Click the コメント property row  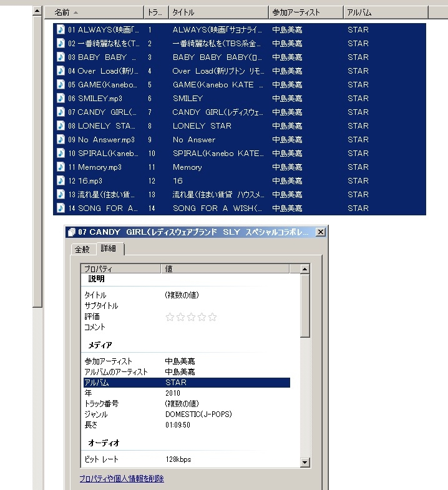(x=187, y=327)
